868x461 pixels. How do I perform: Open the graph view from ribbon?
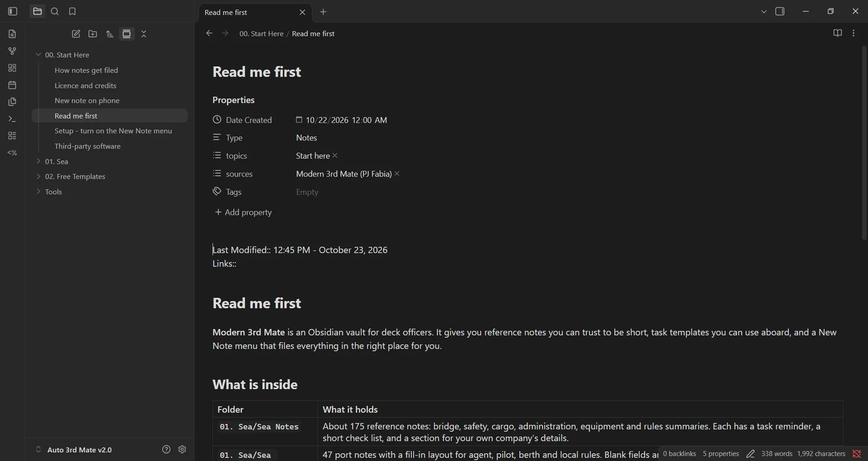click(12, 51)
